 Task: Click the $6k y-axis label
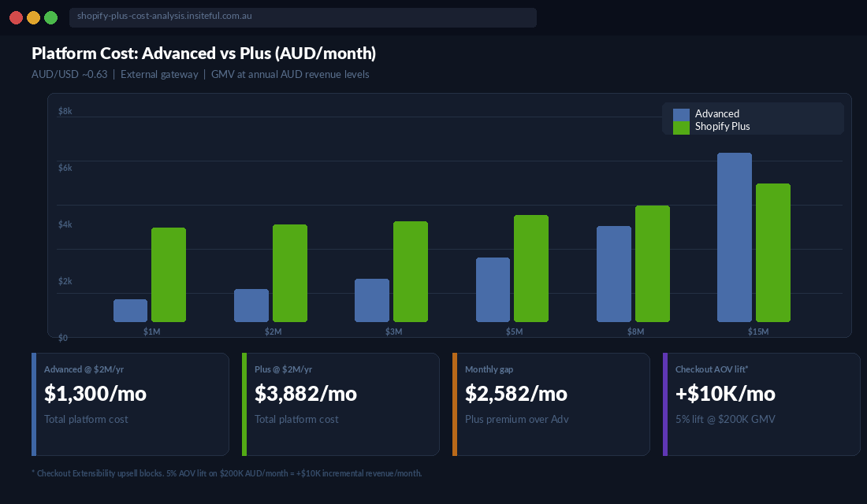(65, 168)
